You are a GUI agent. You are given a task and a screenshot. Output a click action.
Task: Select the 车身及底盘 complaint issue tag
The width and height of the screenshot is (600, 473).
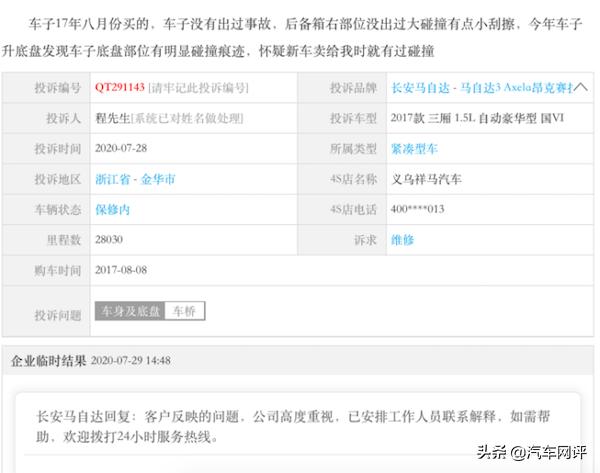coord(130,311)
